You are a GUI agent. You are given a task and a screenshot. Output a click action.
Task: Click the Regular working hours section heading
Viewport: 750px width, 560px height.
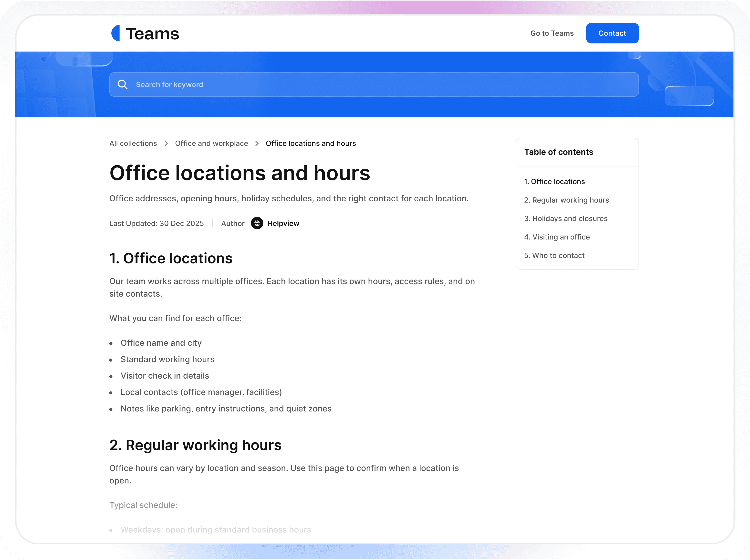pyautogui.click(x=195, y=445)
